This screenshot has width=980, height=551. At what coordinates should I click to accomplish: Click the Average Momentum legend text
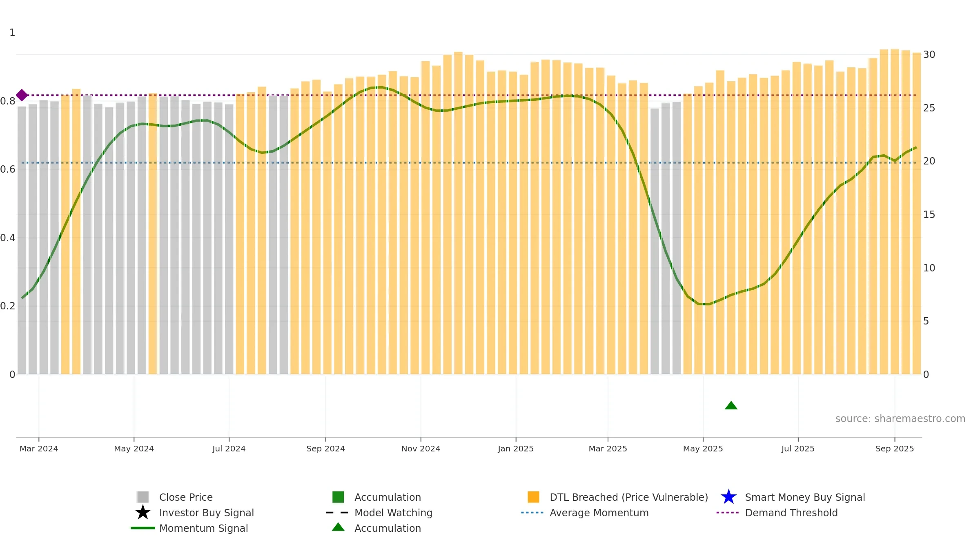pos(599,513)
